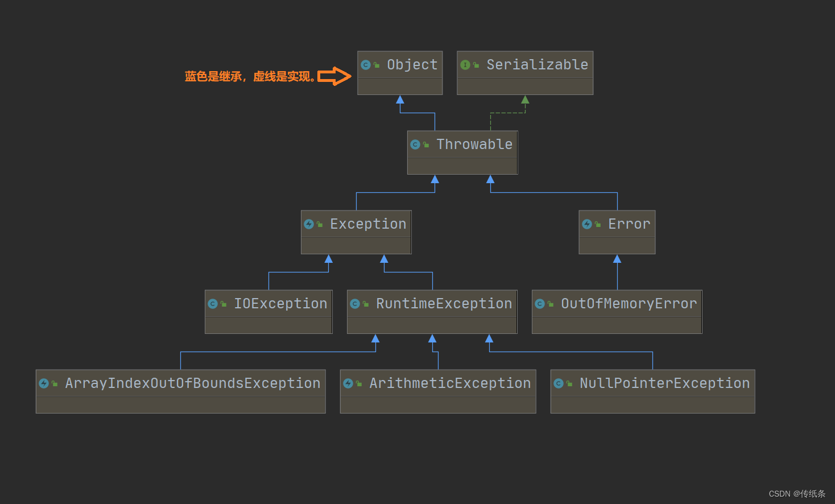835x504 pixels.
Task: Select the NullPointerException label
Action: click(665, 383)
